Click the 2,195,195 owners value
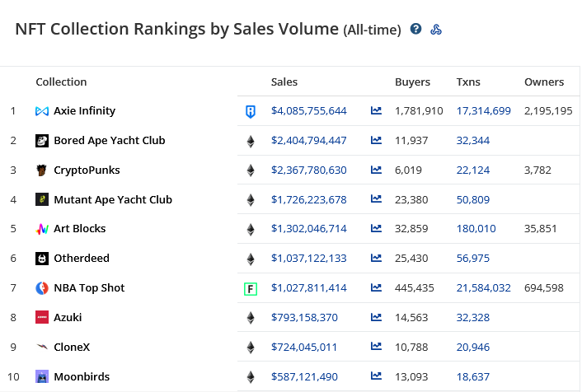Viewport: 582px width, 392px height. pyautogui.click(x=548, y=111)
